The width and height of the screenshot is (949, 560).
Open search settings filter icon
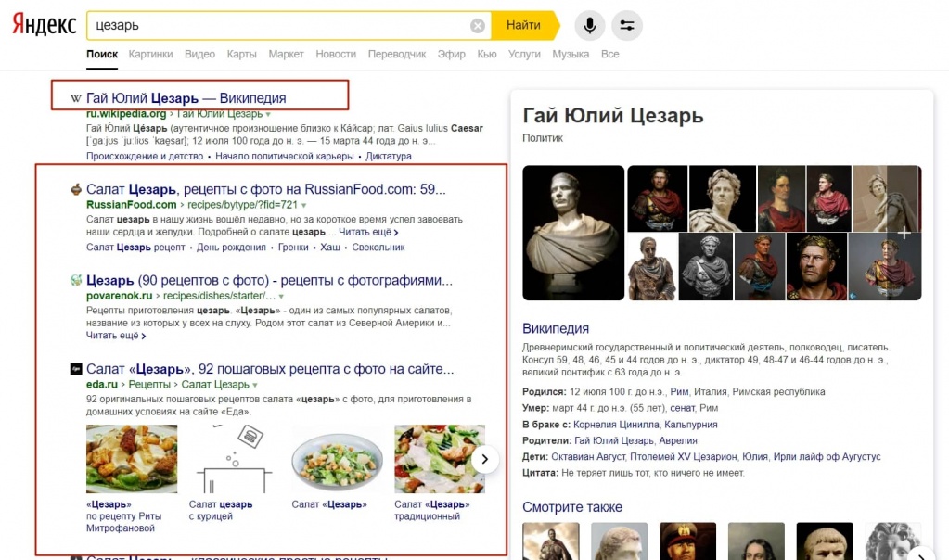pyautogui.click(x=628, y=26)
